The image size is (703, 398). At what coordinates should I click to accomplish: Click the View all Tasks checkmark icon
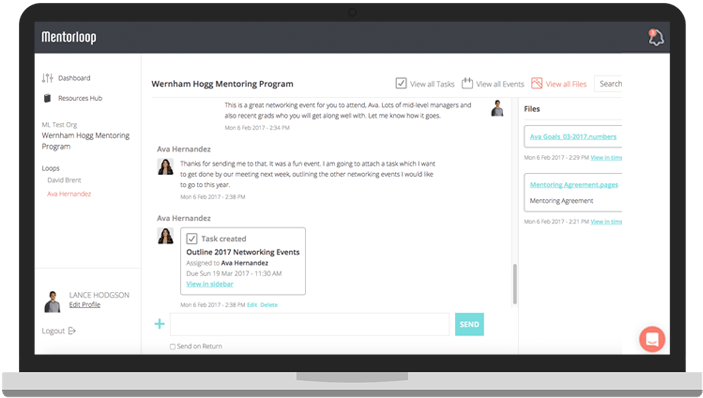tap(401, 83)
